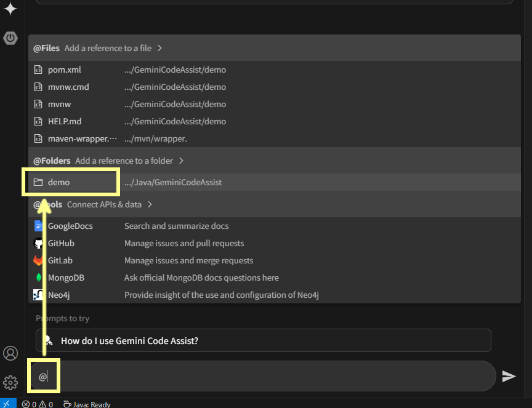Screen dimensions: 532x408
Task: Expand the @Folders section chevron
Action: [181, 161]
